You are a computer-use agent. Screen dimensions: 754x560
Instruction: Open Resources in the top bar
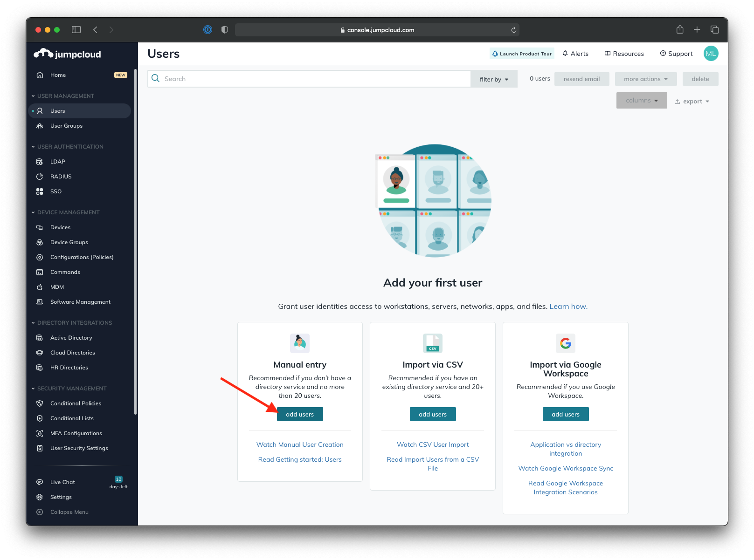pos(624,54)
